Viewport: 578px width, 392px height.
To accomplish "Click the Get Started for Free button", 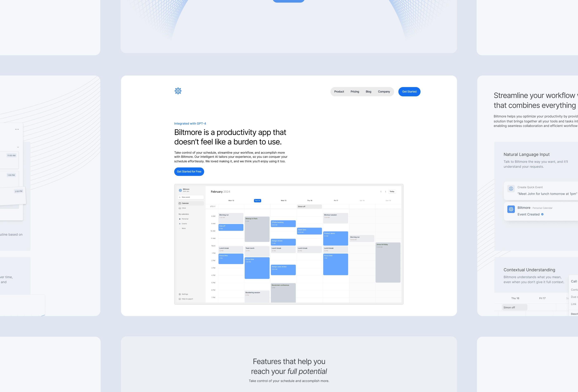I will [x=189, y=171].
